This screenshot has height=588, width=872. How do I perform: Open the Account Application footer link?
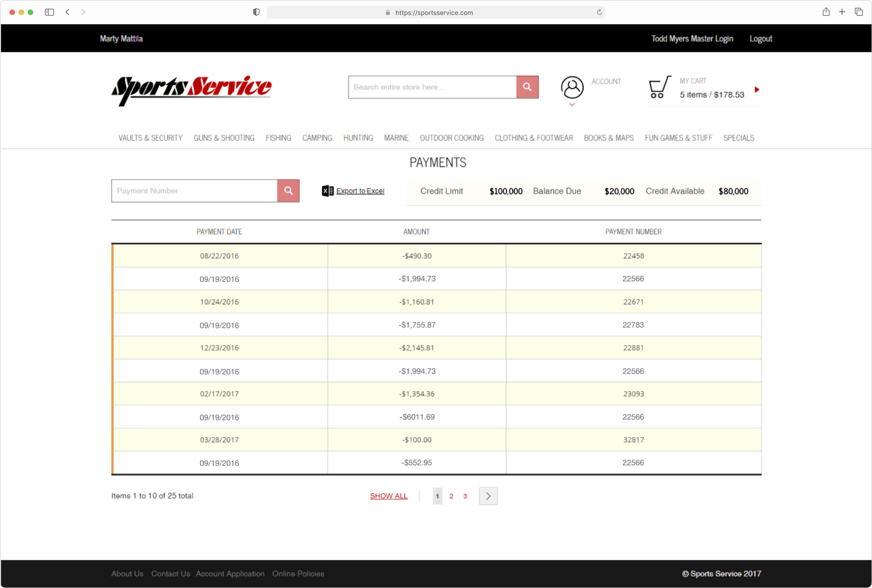click(230, 574)
